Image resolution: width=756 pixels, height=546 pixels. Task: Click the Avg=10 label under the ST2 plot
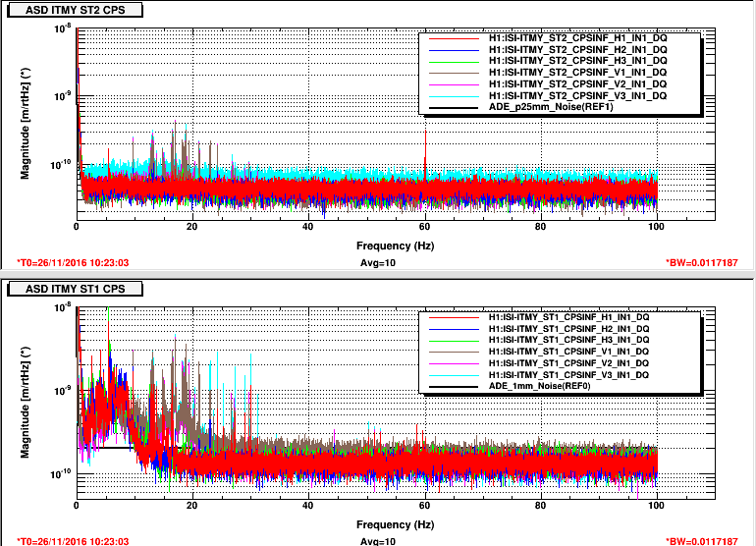[378, 263]
